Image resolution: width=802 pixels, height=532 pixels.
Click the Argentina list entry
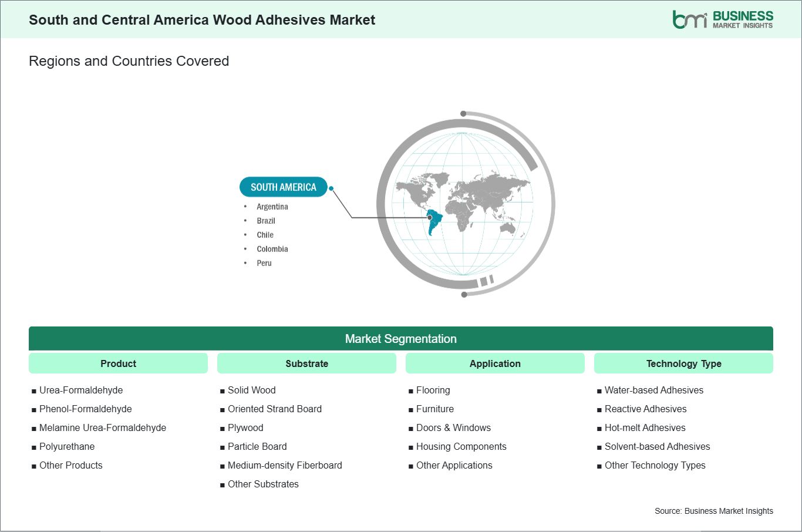[272, 207]
